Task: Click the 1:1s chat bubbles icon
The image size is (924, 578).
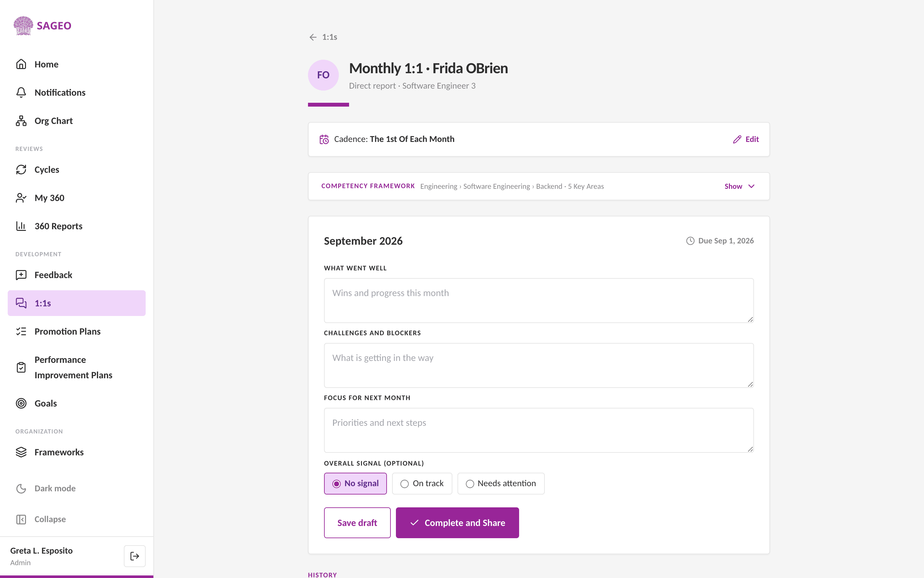Action: 21,303
